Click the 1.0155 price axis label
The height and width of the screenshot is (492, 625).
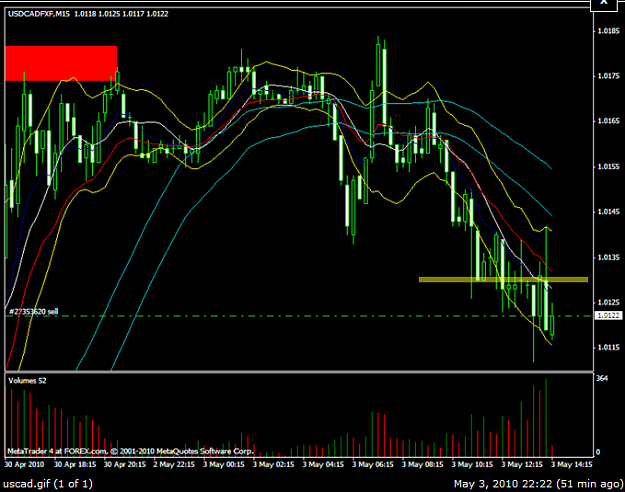coord(609,166)
